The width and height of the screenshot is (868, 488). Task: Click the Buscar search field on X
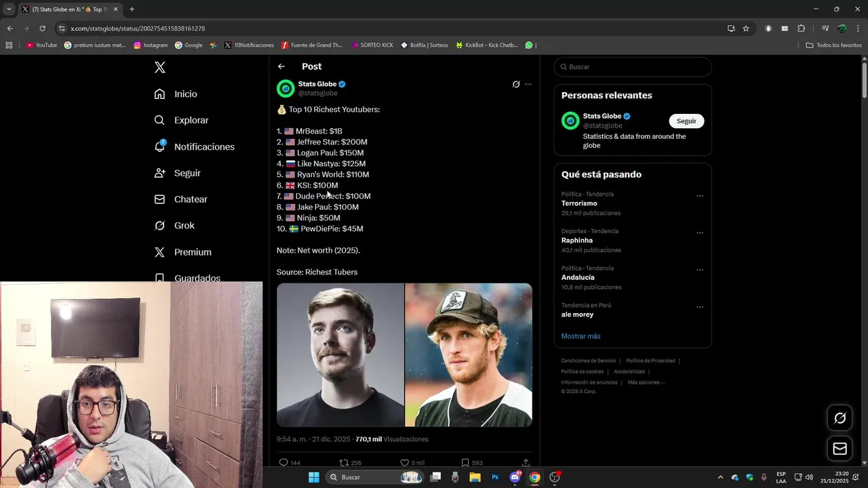[x=633, y=67]
